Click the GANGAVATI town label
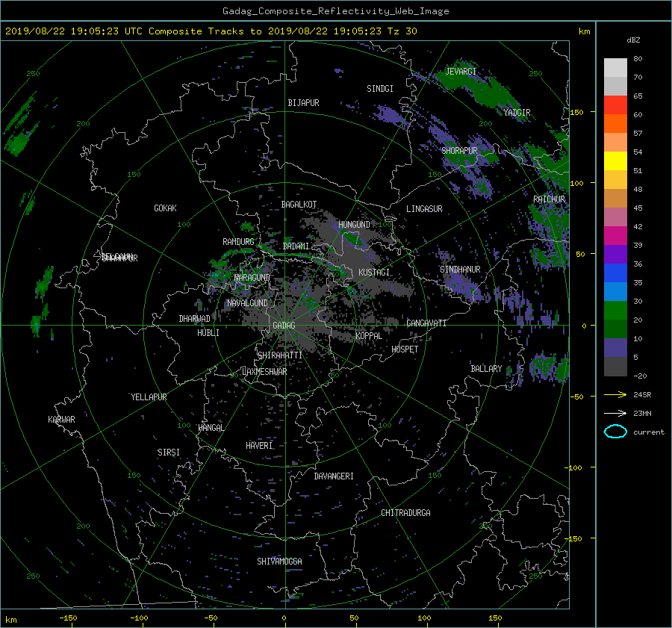This screenshot has height=628, width=672. pyautogui.click(x=426, y=323)
